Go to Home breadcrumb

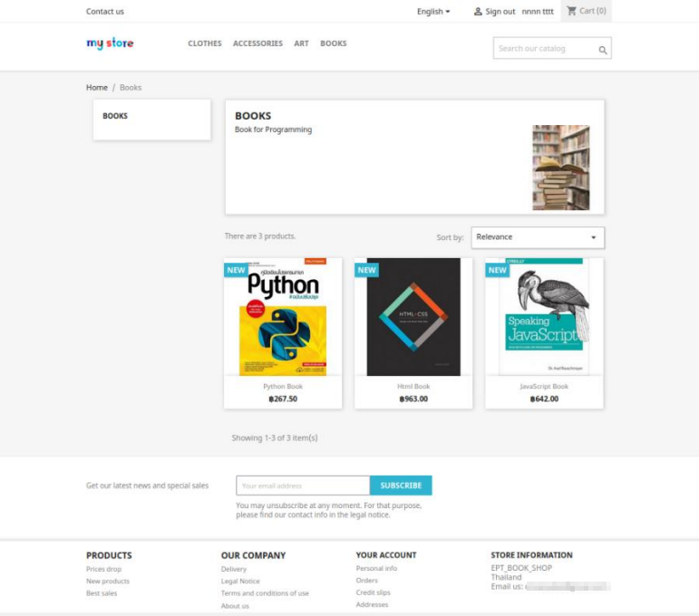click(x=97, y=87)
